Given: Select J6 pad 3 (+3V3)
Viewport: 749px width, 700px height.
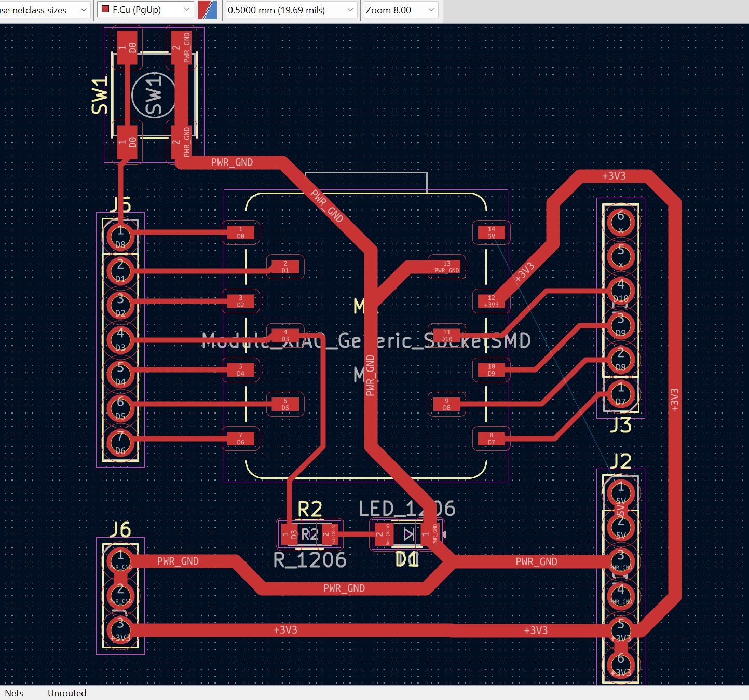Looking at the screenshot, I should pos(120,629).
